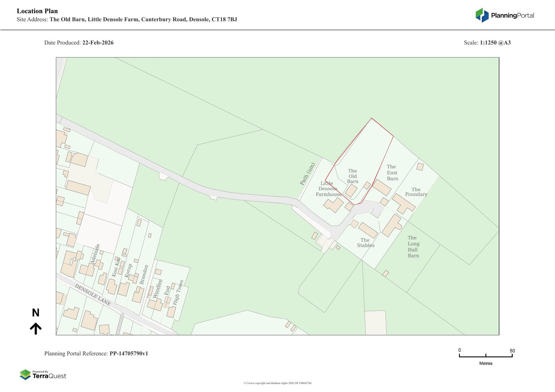Click the metres scale bar
Screen dimensions: 555x392
(x=486, y=355)
